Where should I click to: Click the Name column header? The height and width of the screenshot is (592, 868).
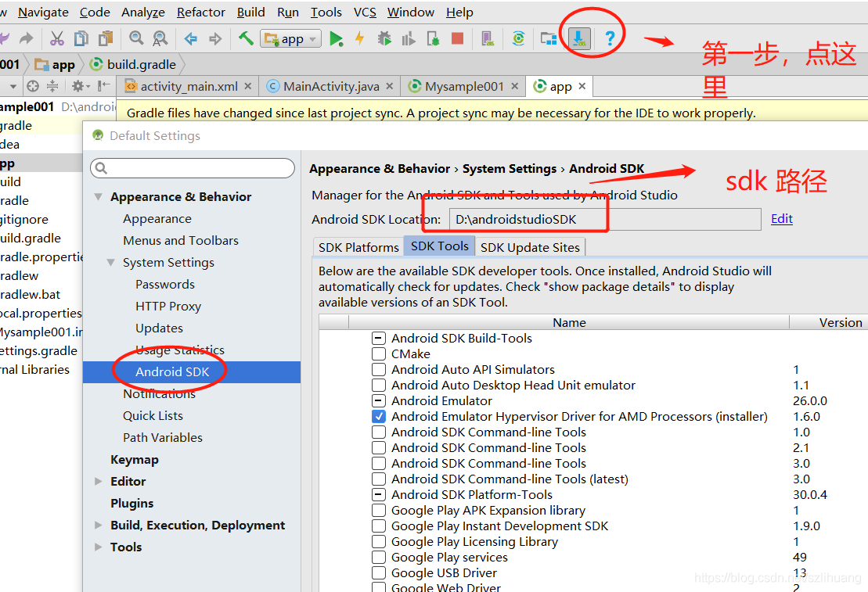[x=569, y=322]
